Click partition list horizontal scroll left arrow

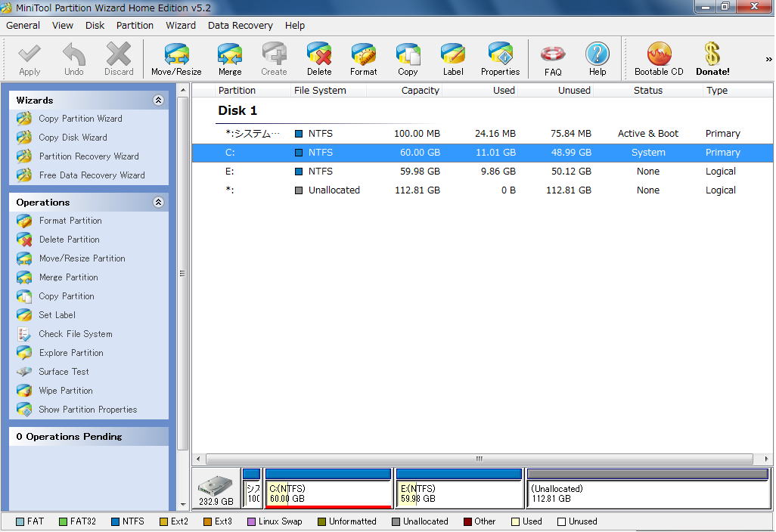click(x=198, y=459)
